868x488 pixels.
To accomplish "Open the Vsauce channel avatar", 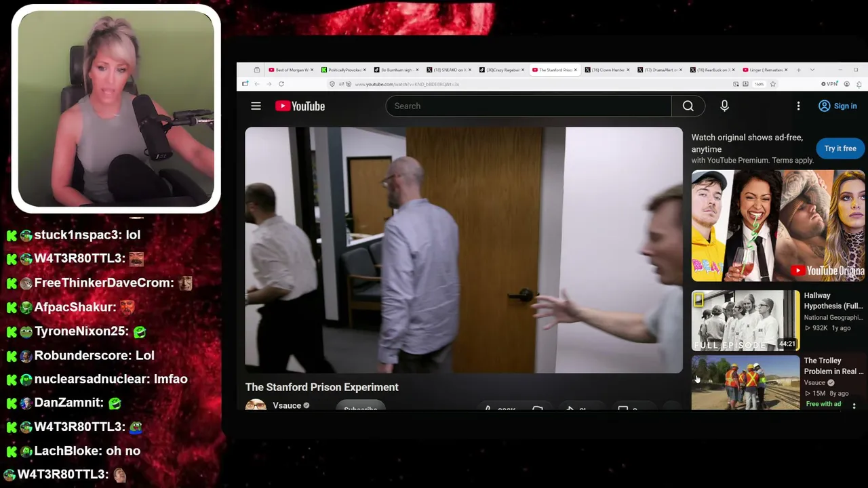I will tap(256, 405).
